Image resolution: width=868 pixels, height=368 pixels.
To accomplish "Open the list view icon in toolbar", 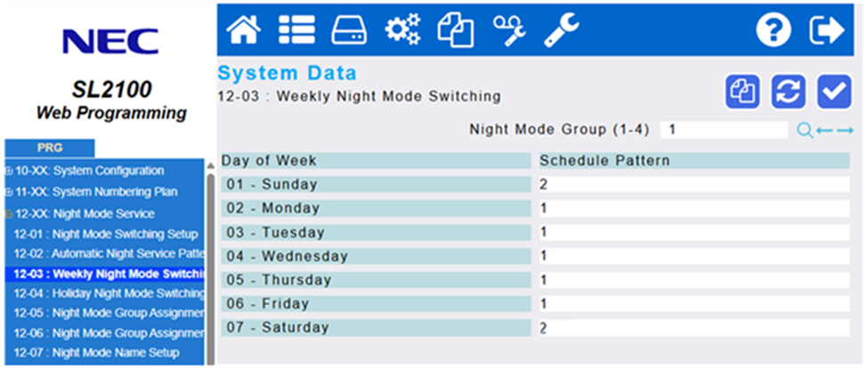I will (296, 30).
